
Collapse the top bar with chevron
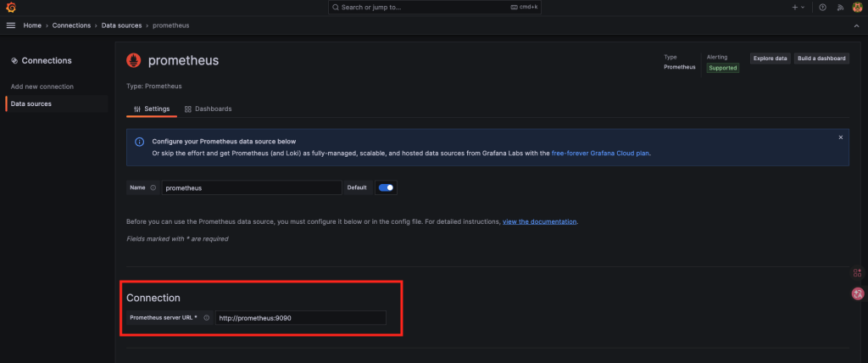coord(856,25)
